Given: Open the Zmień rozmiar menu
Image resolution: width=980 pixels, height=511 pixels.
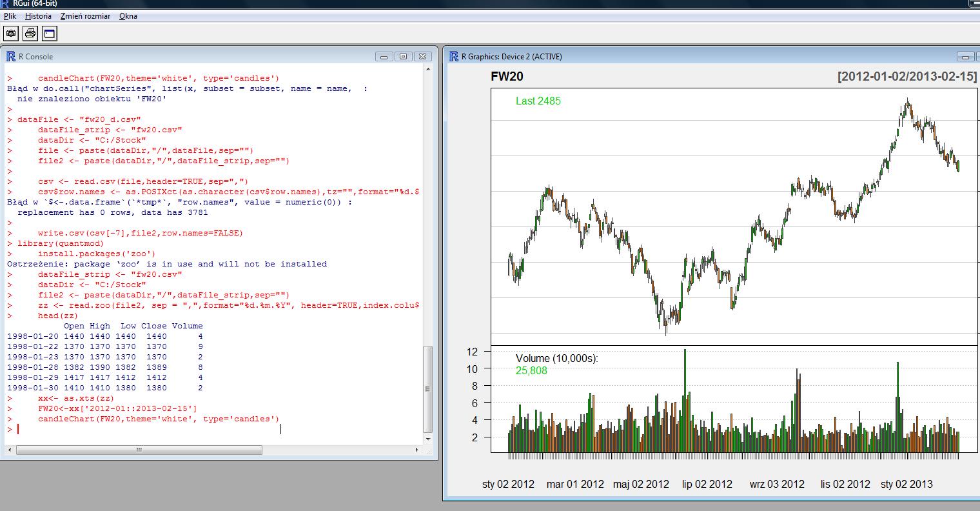Looking at the screenshot, I should (x=85, y=16).
